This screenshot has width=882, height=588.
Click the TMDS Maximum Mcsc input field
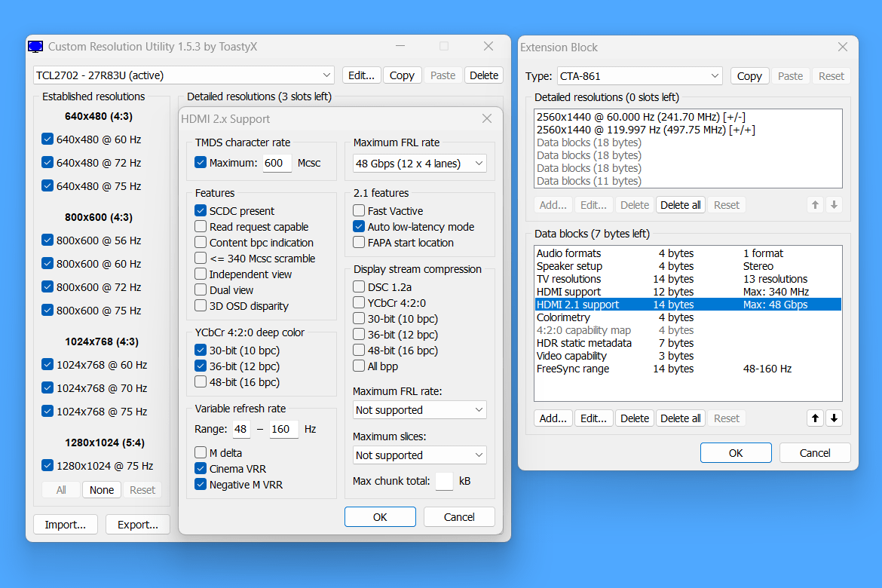pyautogui.click(x=277, y=164)
